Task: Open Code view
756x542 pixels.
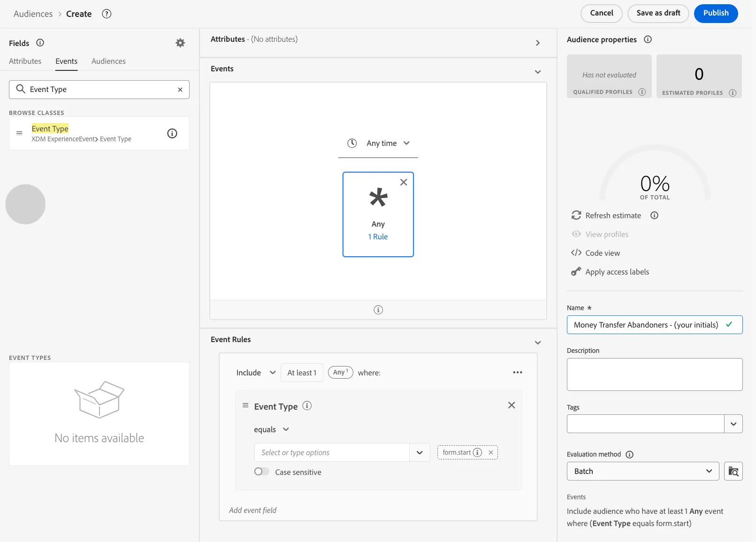Action: (x=596, y=253)
